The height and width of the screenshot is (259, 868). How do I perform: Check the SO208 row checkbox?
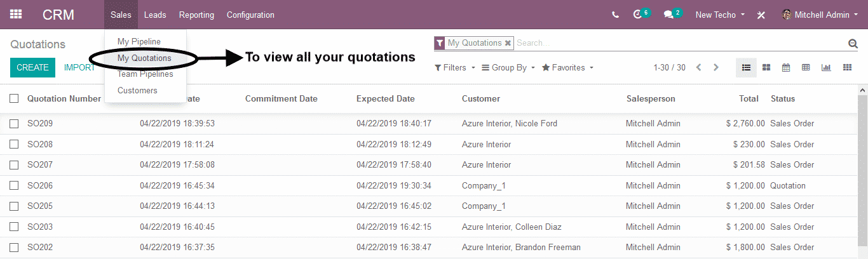14,144
